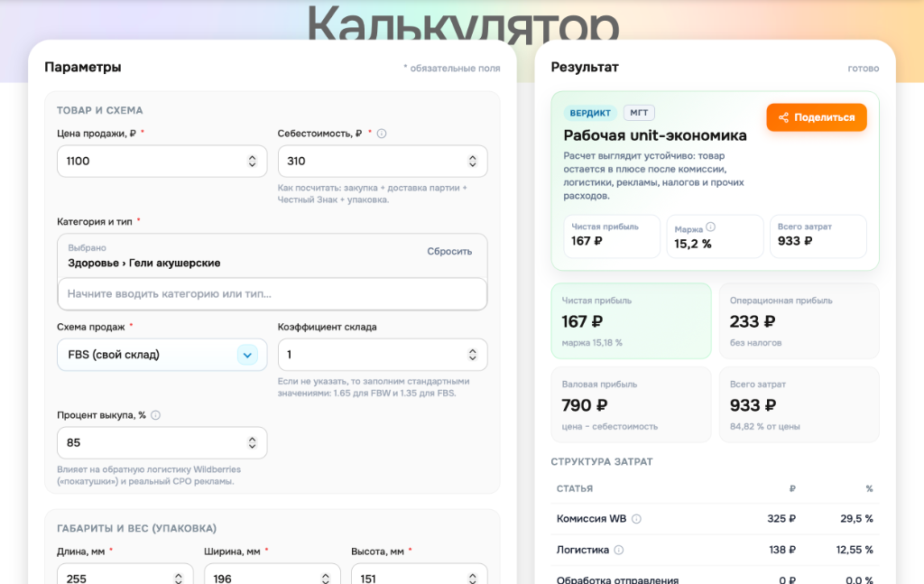Click stepper arrows in Ширина field
924x584 pixels.
326,579
